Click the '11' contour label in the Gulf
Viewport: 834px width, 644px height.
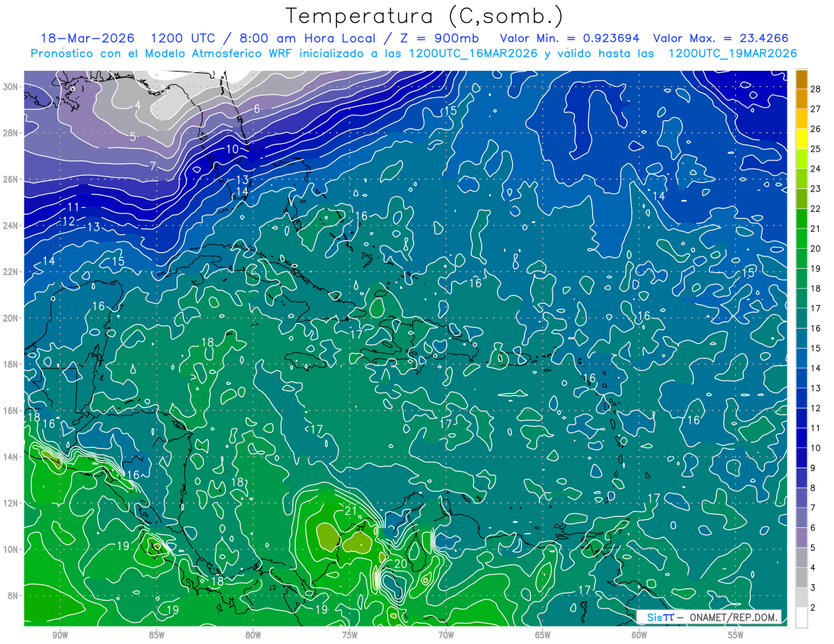pyautogui.click(x=74, y=207)
